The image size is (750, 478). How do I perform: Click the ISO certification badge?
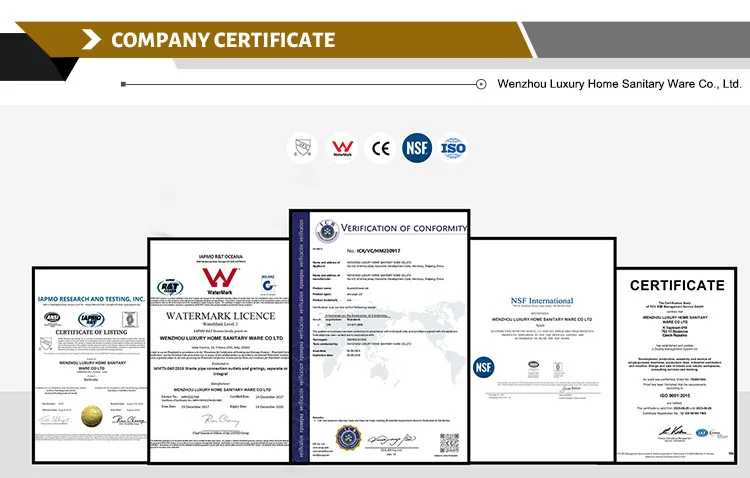pyautogui.click(x=453, y=148)
